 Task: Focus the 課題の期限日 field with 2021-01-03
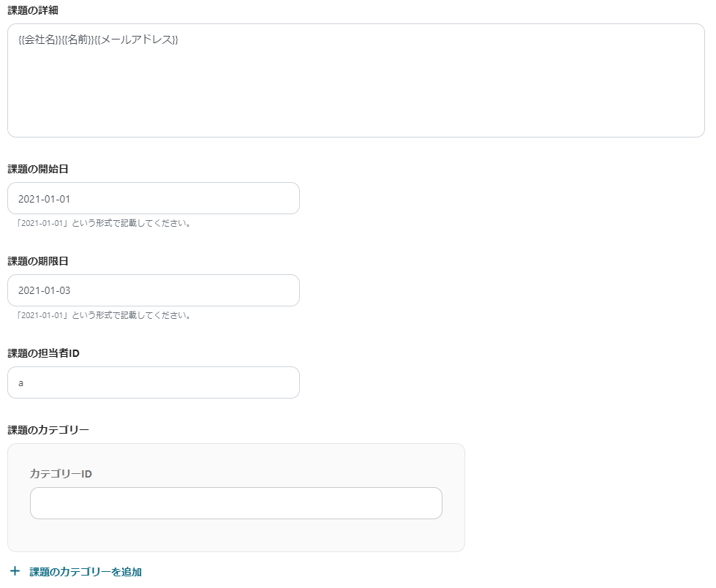coord(154,290)
